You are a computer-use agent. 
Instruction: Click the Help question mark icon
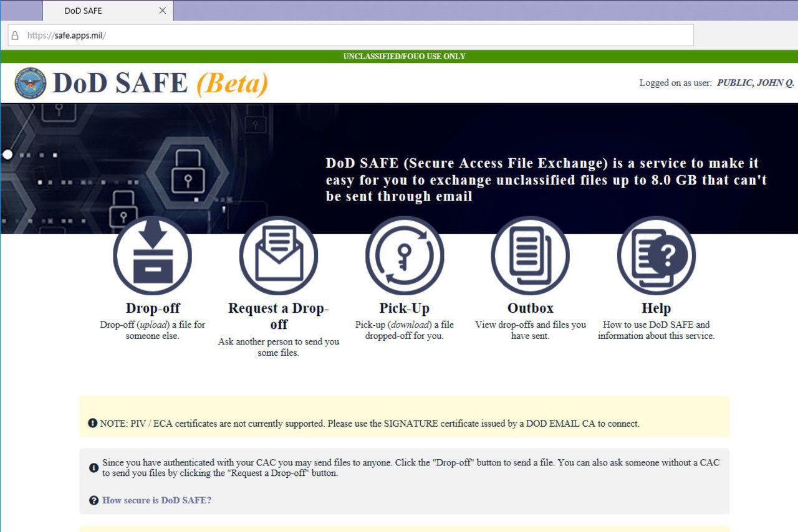tap(656, 255)
